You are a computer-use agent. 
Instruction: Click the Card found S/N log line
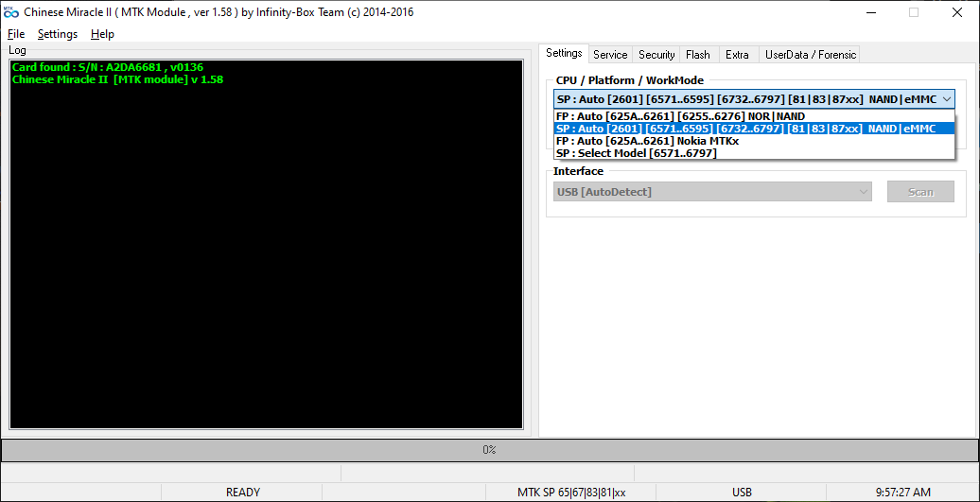(108, 67)
